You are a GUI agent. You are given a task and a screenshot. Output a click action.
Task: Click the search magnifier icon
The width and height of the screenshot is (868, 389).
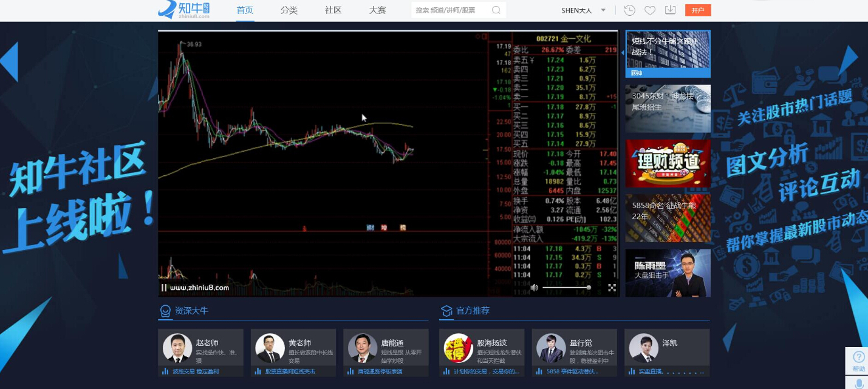(x=496, y=10)
